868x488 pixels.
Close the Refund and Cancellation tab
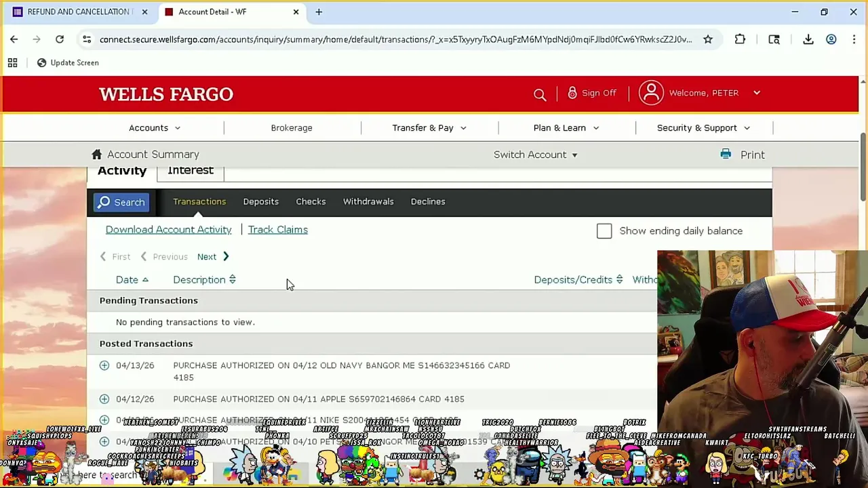point(144,12)
